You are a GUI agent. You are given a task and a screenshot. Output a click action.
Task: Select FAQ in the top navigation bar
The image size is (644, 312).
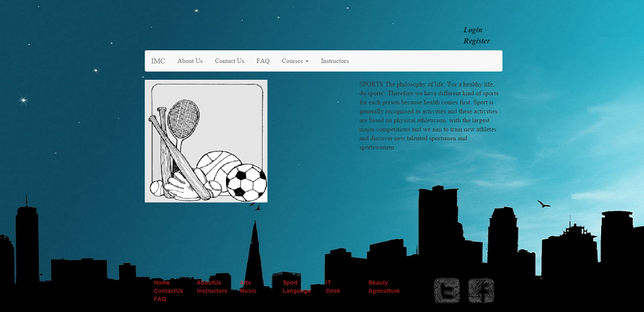[263, 61]
